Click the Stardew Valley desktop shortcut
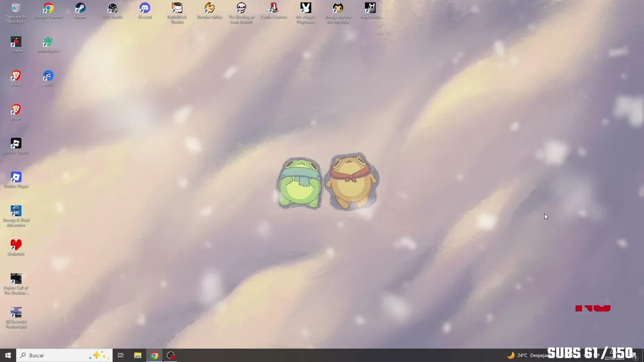The width and height of the screenshot is (644, 362). point(209,11)
